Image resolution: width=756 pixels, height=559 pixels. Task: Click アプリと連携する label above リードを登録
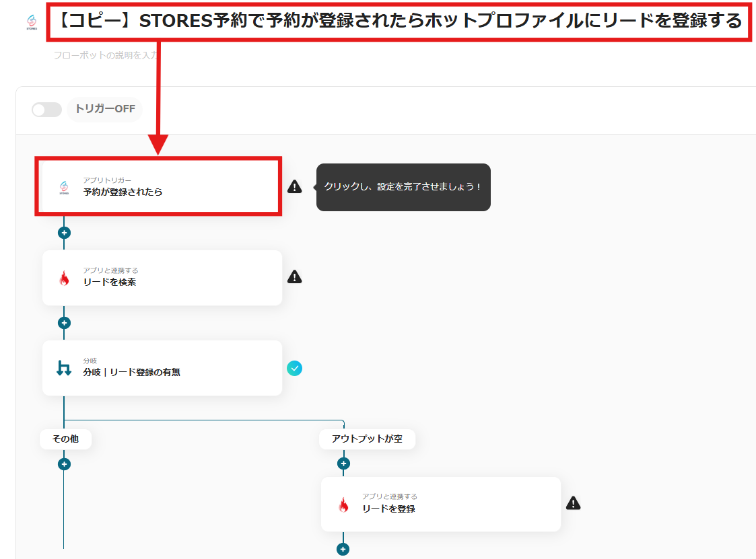tap(390, 496)
